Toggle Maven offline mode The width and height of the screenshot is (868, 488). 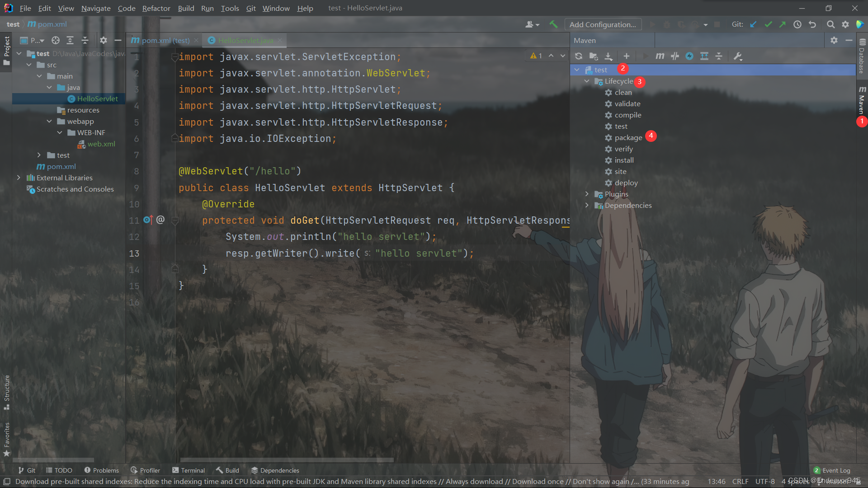[675, 56]
